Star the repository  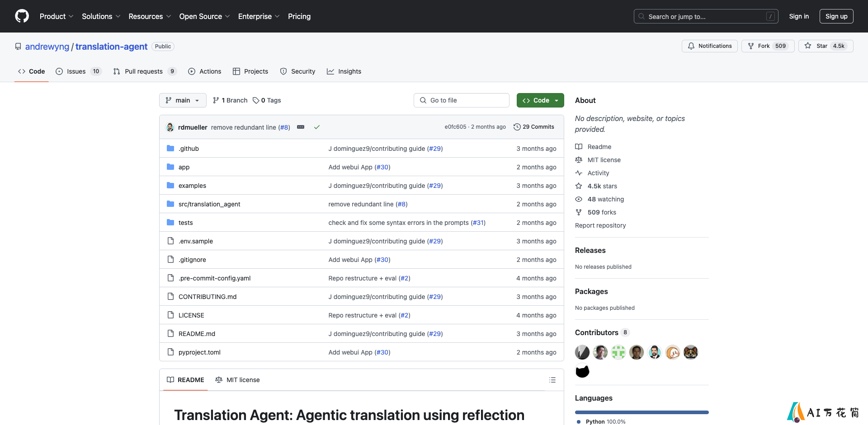(x=826, y=46)
